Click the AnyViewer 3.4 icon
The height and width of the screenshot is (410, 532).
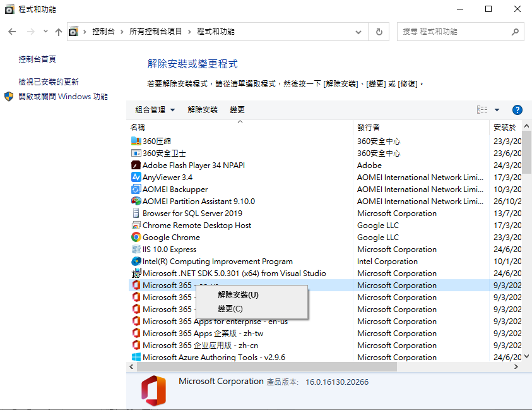(x=136, y=178)
